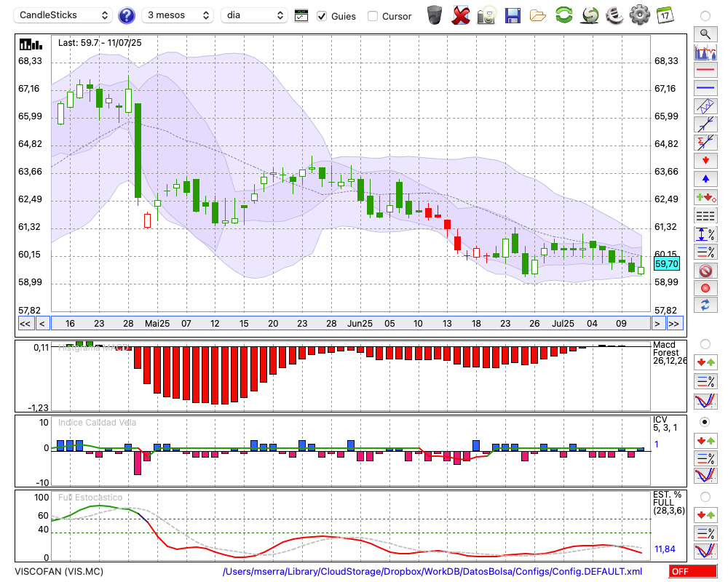Screen dimensions: 728x582
Task: Click the green plus red arrow tool
Action: pyautogui.click(x=705, y=197)
